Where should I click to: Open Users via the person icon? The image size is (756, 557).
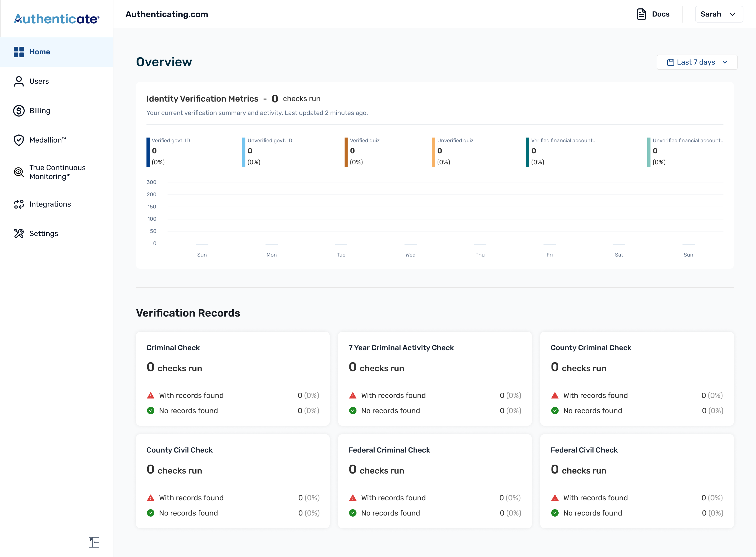pos(19,81)
